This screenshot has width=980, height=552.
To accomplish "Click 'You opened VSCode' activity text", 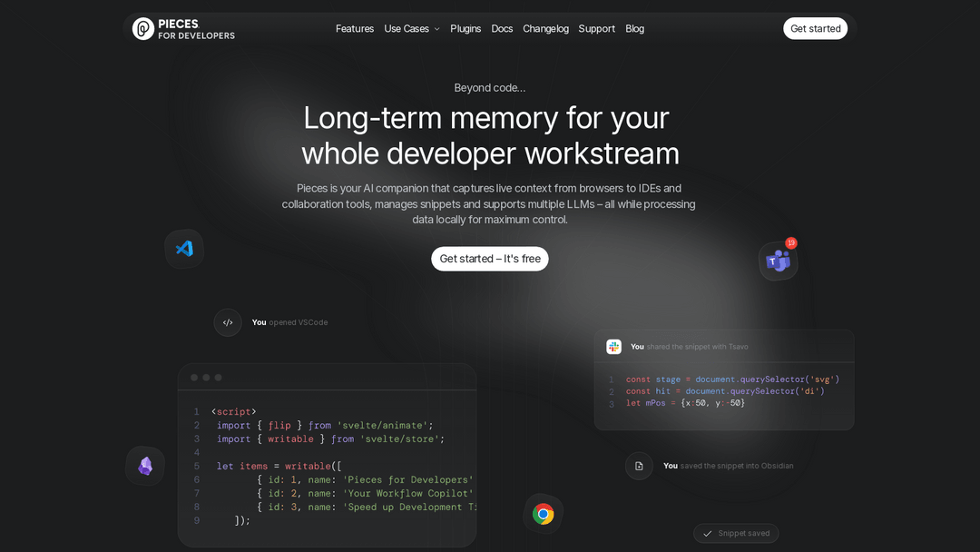I will pyautogui.click(x=290, y=322).
